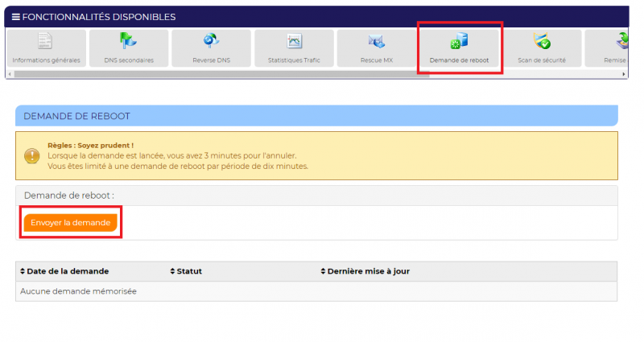644x342 pixels.
Task: Click the features bar scrollbar thumb
Action: [x=222, y=74]
